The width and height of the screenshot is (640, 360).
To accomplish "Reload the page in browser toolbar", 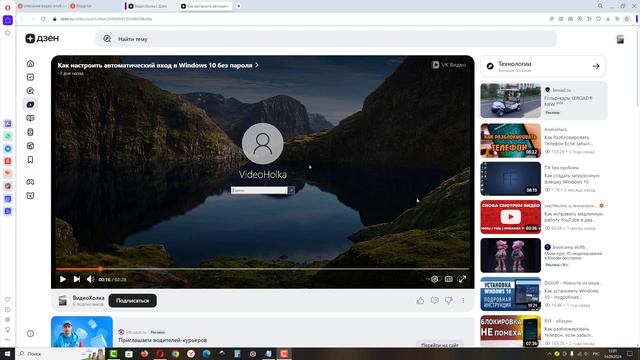I will pyautogui.click(x=43, y=19).
